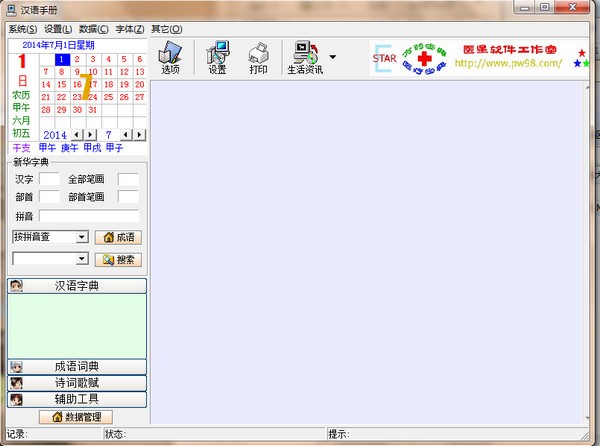The image size is (600, 446).
Task: Decrease the year 2014 with left arrow
Action: click(77, 135)
